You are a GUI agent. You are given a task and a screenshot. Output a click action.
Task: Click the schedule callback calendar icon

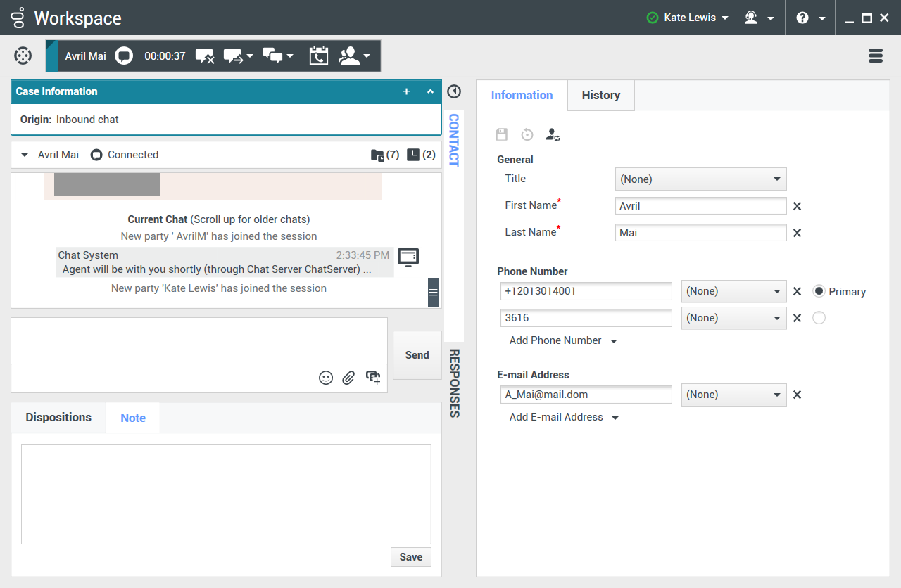tap(319, 56)
